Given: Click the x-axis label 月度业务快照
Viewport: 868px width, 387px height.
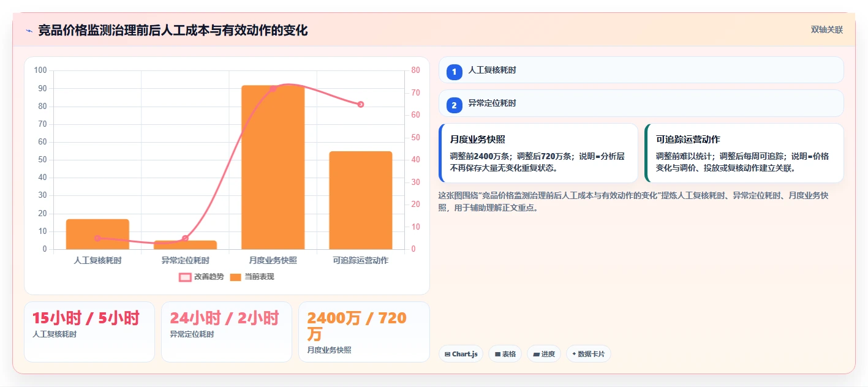Looking at the screenshot, I should pyautogui.click(x=273, y=260).
